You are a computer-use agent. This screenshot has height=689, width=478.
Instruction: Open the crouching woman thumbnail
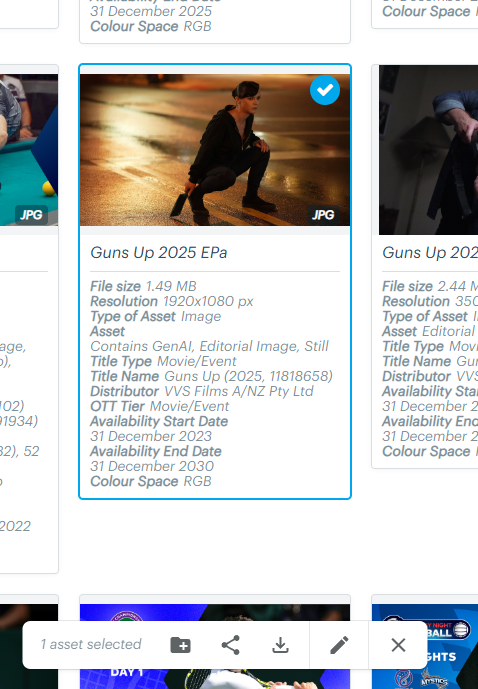215,150
